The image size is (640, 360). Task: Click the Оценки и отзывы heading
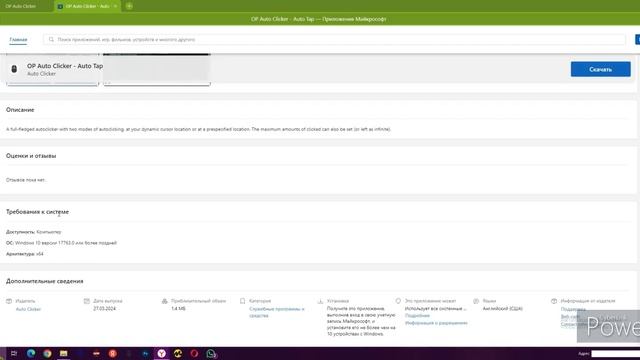(x=31, y=156)
